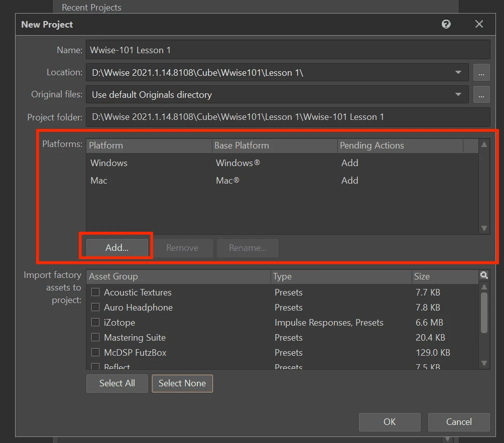The width and height of the screenshot is (504, 443).
Task: Select the McDSP FutzBox checkbox
Action: [95, 352]
